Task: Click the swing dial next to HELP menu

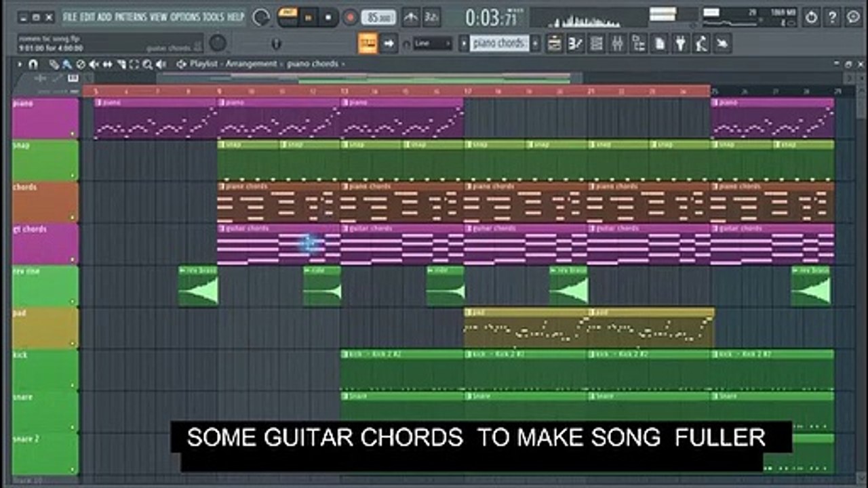Action: coord(260,17)
